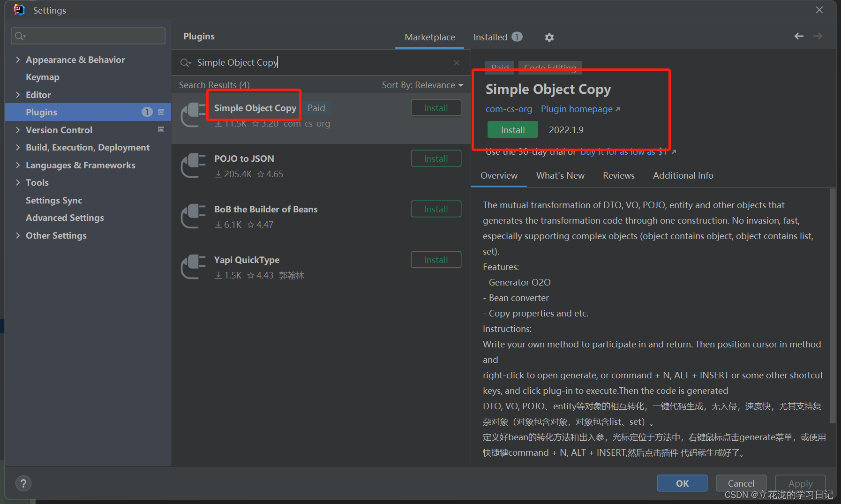Focus the plugin search field
The height and width of the screenshot is (504, 841).
point(321,62)
